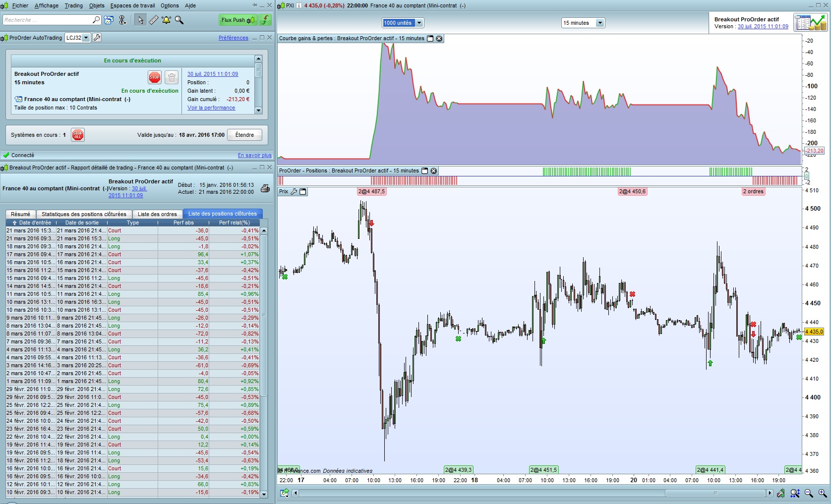Click the 2@4 450,6 order label
Image resolution: width=831 pixels, height=504 pixels.
[632, 191]
